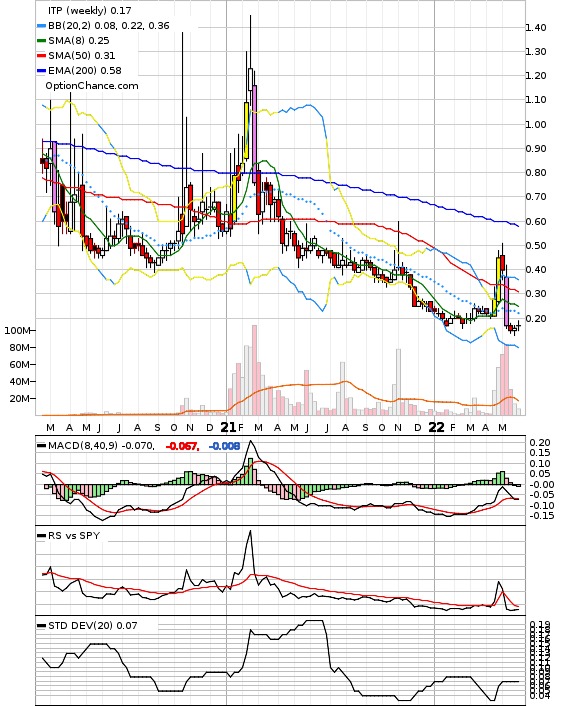Viewport: 566px width, 706px height.
Task: Click the black RS vs SPY legend marker
Action: (x=41, y=536)
